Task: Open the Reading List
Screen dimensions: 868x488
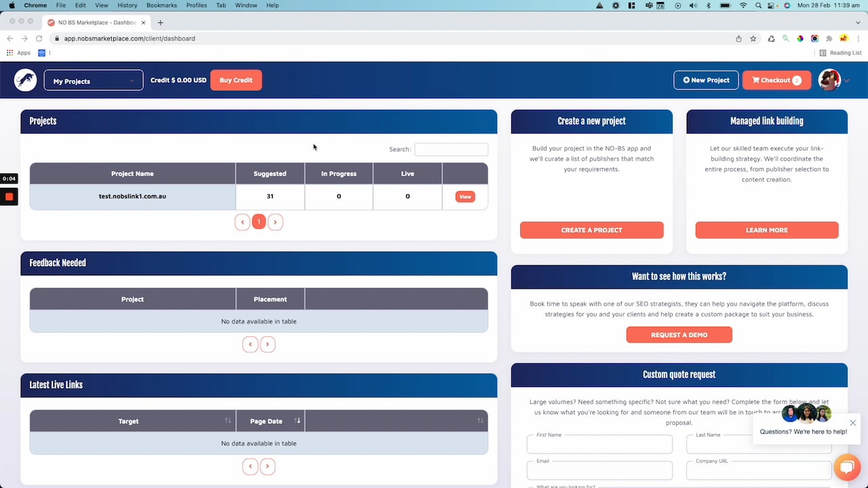Action: coord(840,53)
